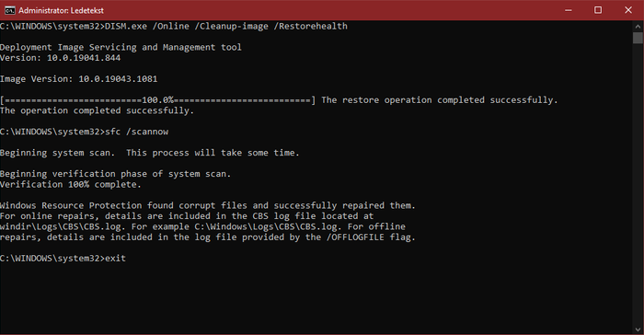
Task: Click the 'Verification 100% complete.' line
Action: point(71,185)
